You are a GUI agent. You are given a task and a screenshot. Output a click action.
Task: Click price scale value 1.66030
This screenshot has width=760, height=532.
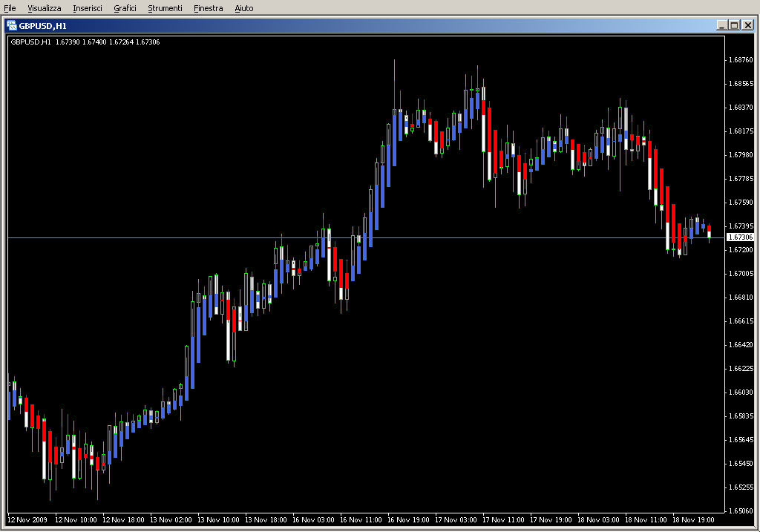(x=741, y=393)
